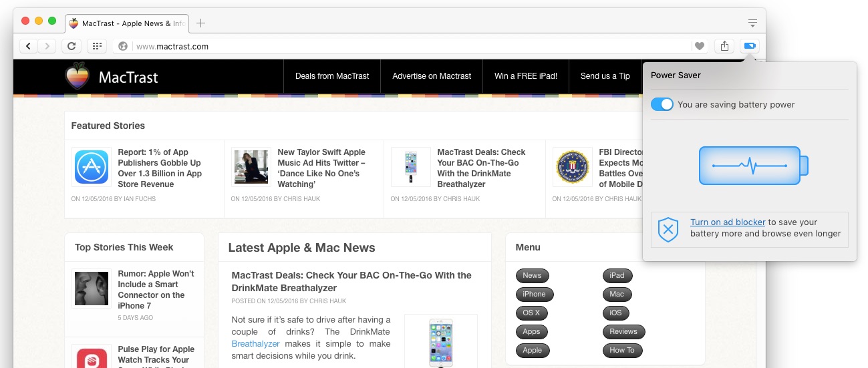Click the forward navigation arrow
Image resolution: width=868 pixels, height=368 pixels.
pos(47,46)
